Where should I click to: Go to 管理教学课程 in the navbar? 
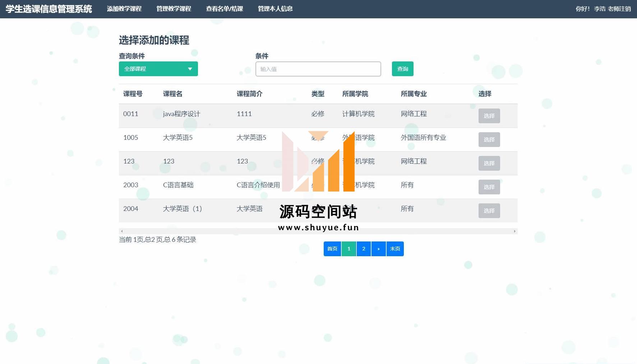174,9
